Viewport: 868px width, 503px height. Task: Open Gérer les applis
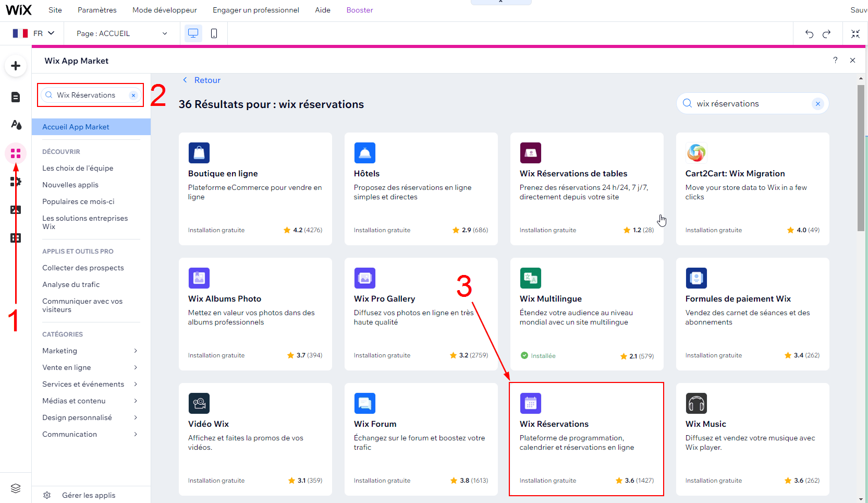pyautogui.click(x=88, y=495)
